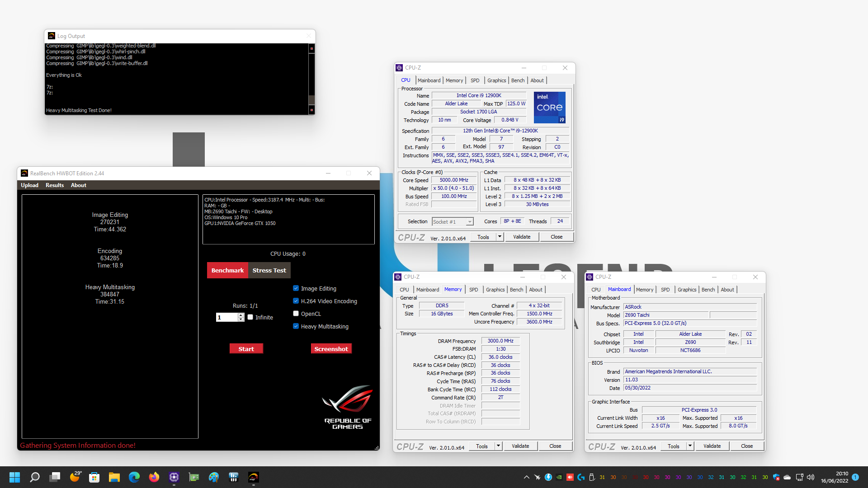This screenshot has width=868, height=488.
Task: Open the Results menu in RealBench
Action: (55, 185)
